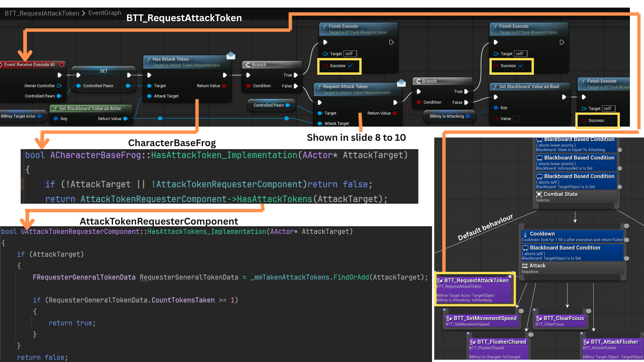Click the BTT_ClearFcous task icon
This screenshot has width=644, height=362.
[x=539, y=318]
